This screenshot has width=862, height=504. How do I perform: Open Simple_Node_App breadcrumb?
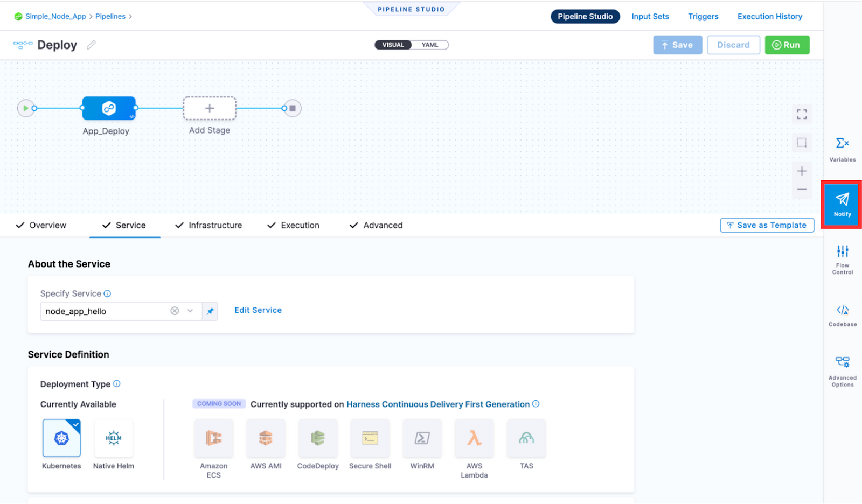(x=55, y=17)
